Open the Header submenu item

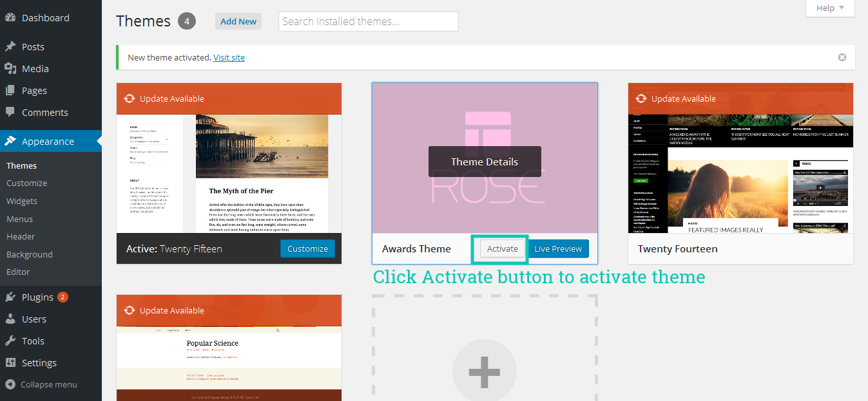click(21, 236)
